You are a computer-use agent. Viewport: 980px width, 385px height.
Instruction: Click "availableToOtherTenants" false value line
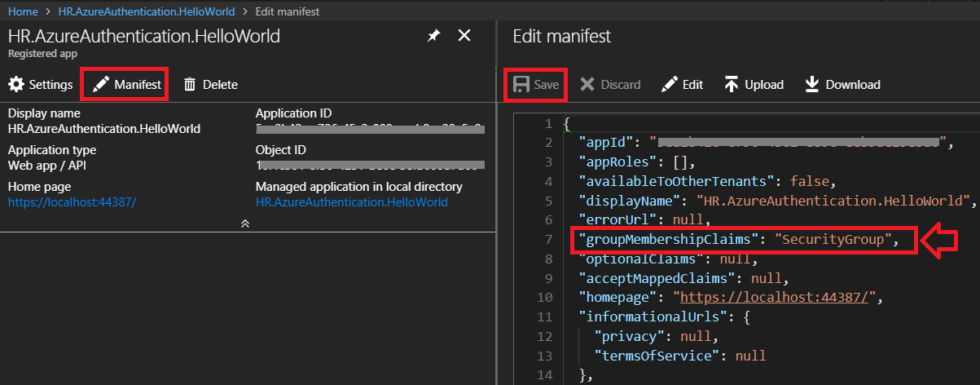708,181
